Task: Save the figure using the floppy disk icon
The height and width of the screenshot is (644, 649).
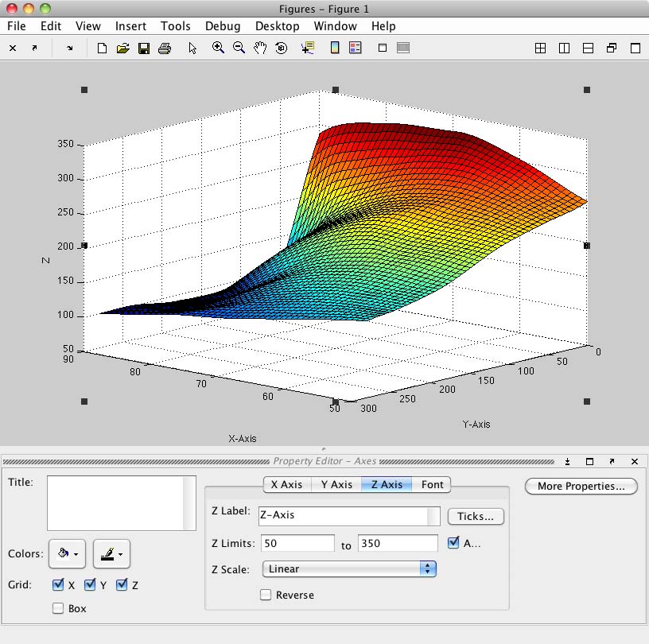Action: pos(144,48)
